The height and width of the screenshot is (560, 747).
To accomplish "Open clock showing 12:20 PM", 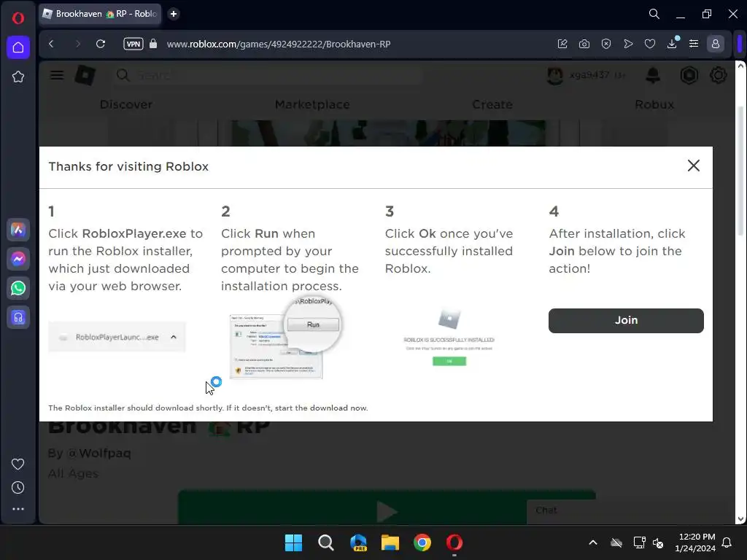I will coord(695,542).
